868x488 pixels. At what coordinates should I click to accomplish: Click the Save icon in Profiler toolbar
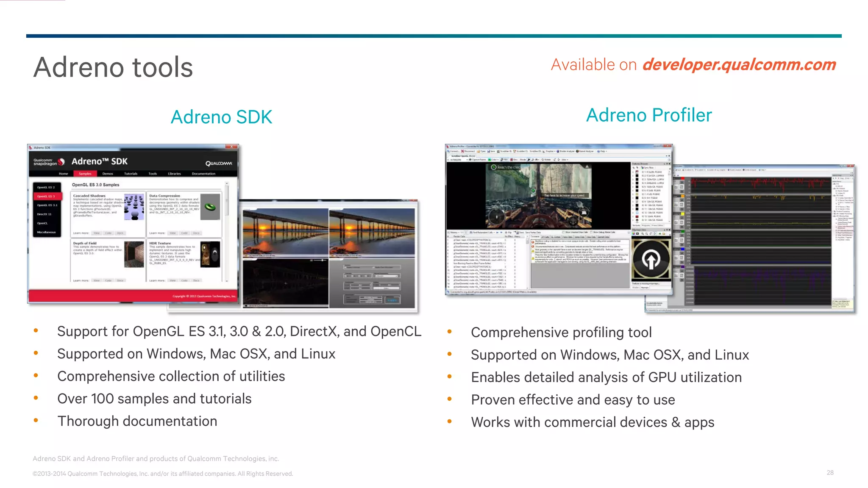(x=491, y=151)
